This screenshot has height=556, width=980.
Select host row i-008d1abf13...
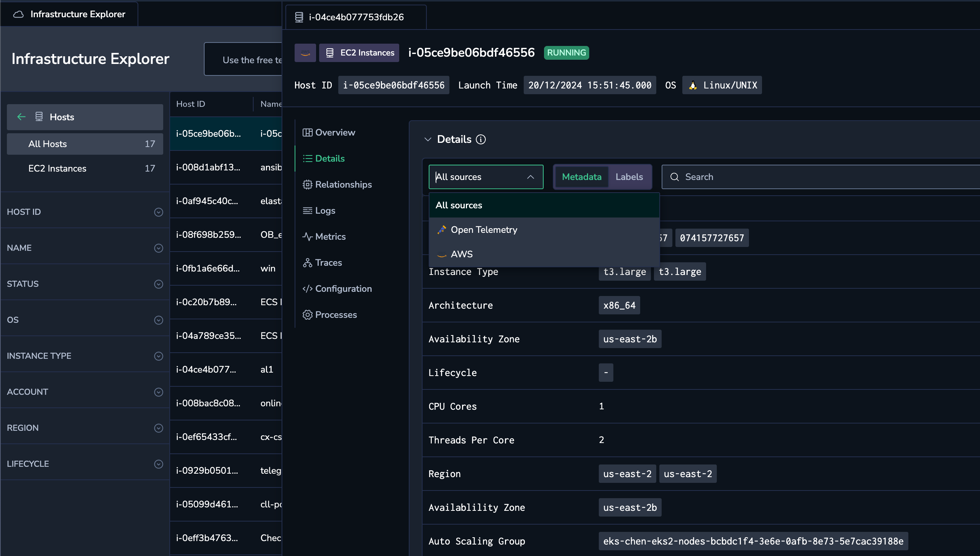(x=226, y=167)
